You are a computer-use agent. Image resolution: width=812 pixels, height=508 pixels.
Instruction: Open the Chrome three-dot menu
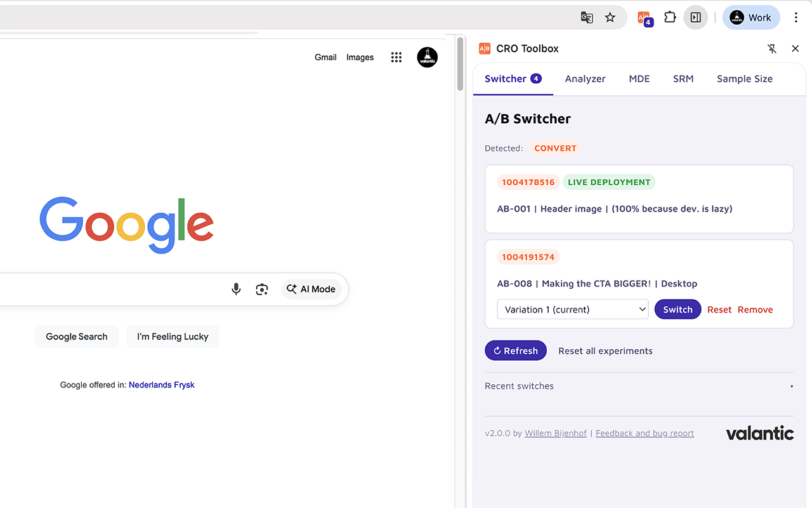coord(796,18)
